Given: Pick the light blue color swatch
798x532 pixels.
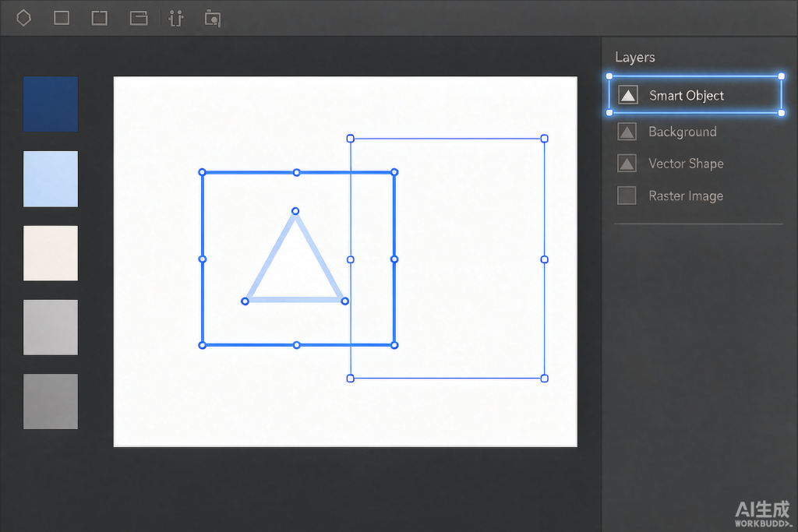Looking at the screenshot, I should click(51, 178).
